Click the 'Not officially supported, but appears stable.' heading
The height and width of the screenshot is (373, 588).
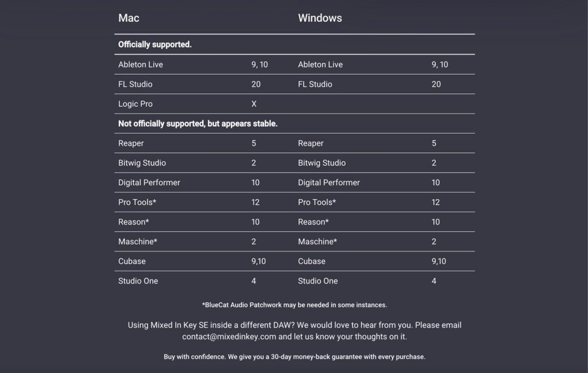[x=198, y=124]
